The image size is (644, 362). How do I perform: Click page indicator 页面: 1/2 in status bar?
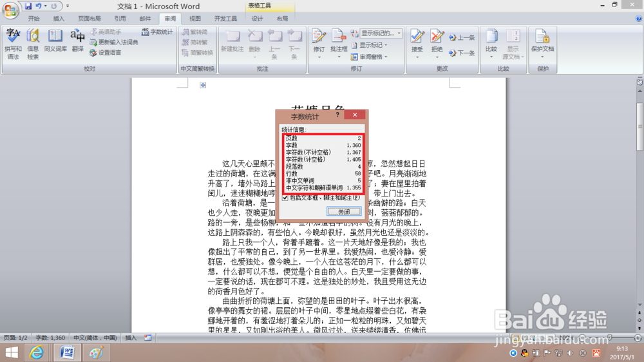(15, 338)
